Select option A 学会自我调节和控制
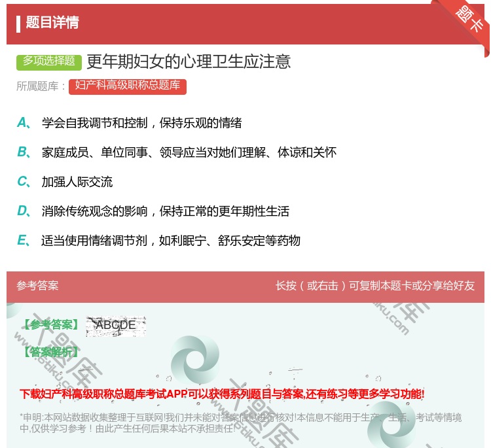The height and width of the screenshot is (448, 491). click(142, 123)
